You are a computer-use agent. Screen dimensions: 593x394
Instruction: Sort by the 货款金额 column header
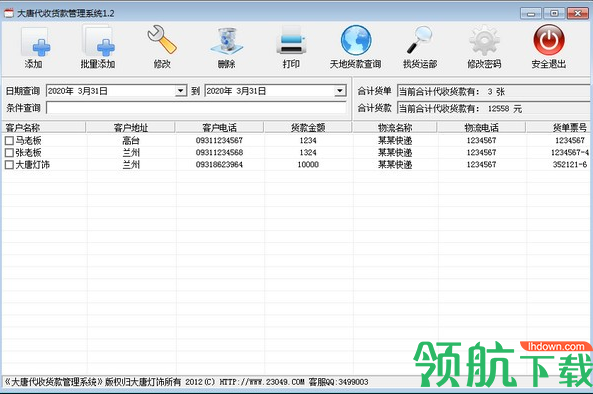308,127
